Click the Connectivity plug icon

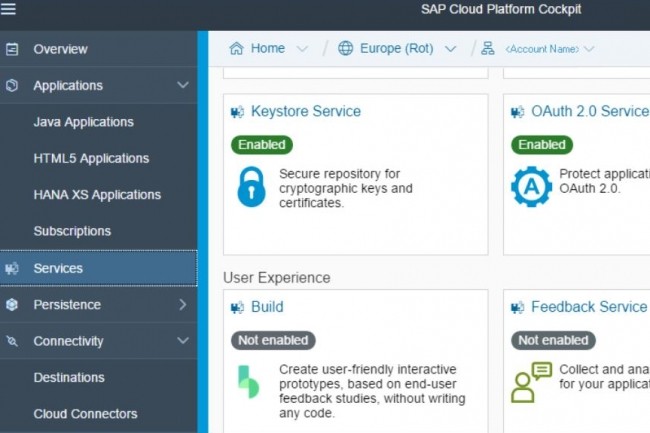click(x=12, y=341)
